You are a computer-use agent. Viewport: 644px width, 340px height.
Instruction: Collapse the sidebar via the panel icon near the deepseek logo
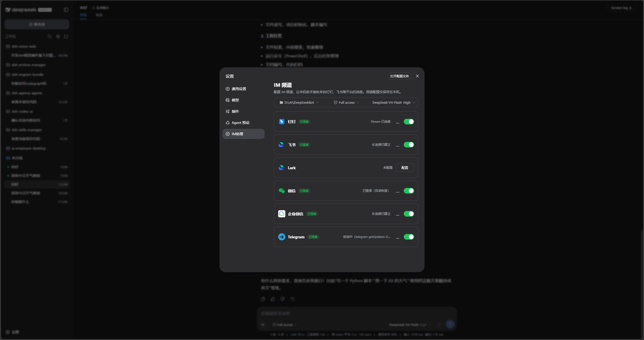click(66, 9)
